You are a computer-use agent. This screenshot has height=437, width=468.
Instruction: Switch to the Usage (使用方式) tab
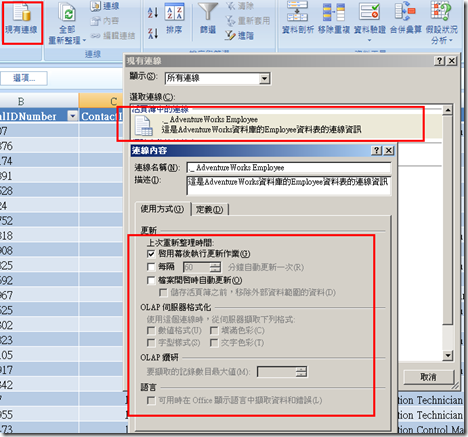(162, 209)
